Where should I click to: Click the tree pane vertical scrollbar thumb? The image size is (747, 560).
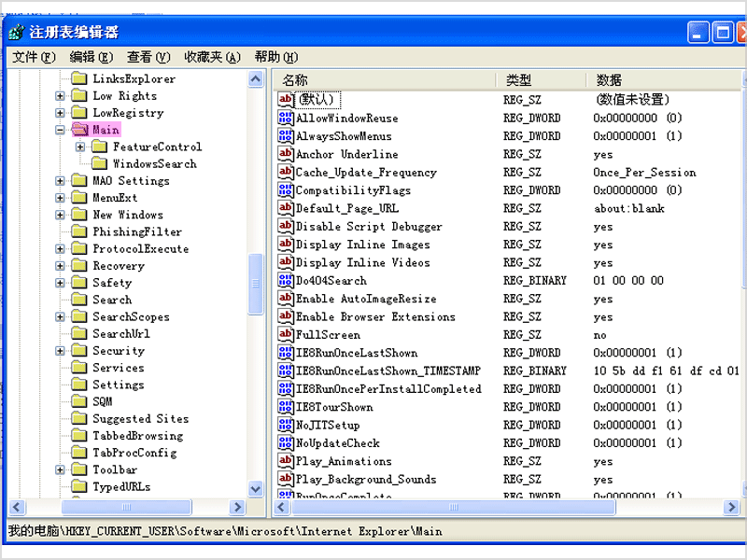coord(256,284)
